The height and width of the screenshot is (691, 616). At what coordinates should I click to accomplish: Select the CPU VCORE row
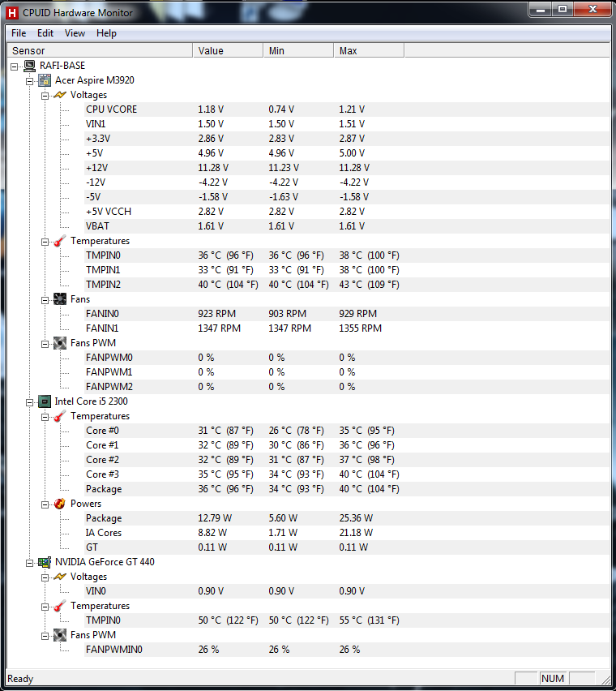coord(347,109)
